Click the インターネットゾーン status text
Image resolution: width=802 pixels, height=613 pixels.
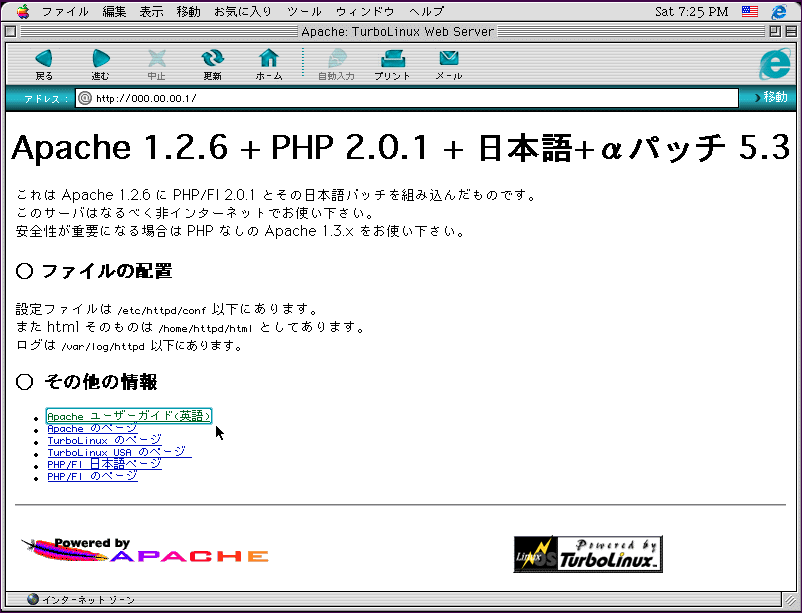(x=88, y=599)
